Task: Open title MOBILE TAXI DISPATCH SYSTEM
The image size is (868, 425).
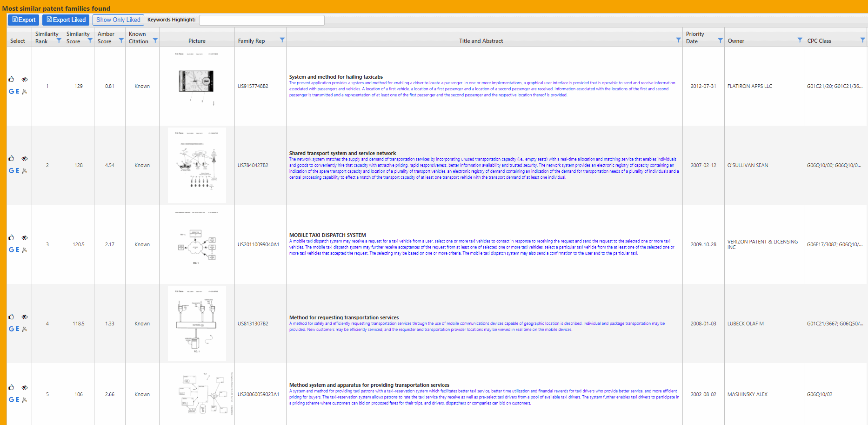Action: pos(327,235)
